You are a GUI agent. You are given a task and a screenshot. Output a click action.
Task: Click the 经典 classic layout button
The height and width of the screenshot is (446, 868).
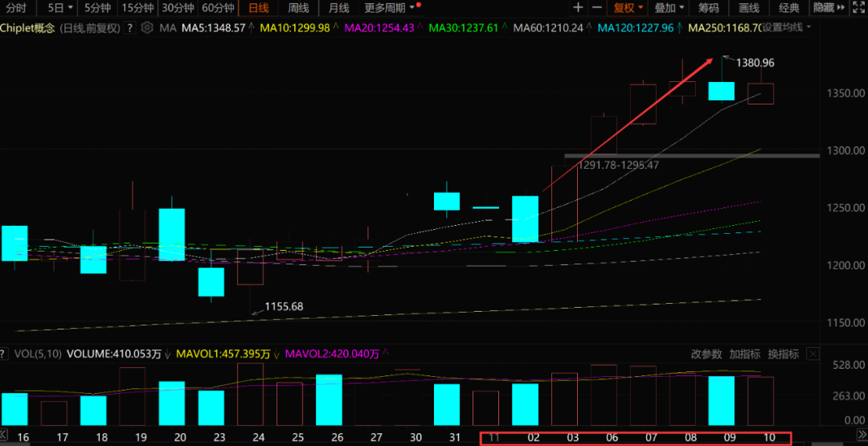(789, 8)
